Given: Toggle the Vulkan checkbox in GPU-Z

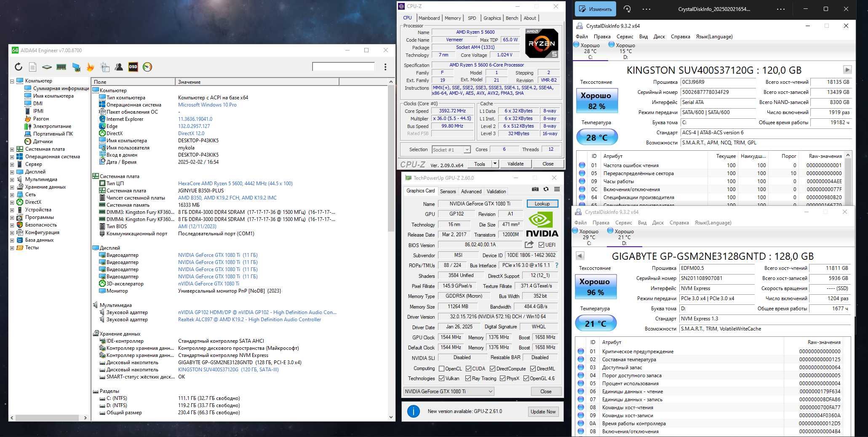Looking at the screenshot, I should [441, 378].
